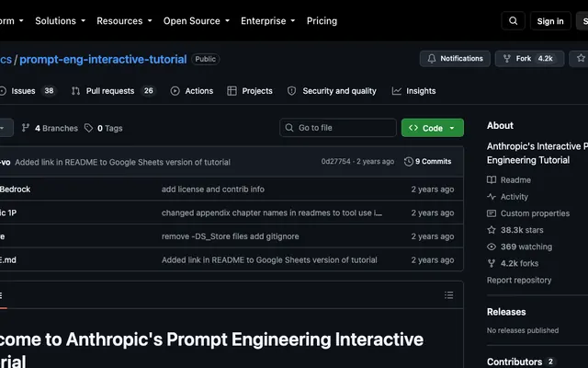The width and height of the screenshot is (588, 368).
Task: Open commit hash 0d27754
Action: coord(335,162)
